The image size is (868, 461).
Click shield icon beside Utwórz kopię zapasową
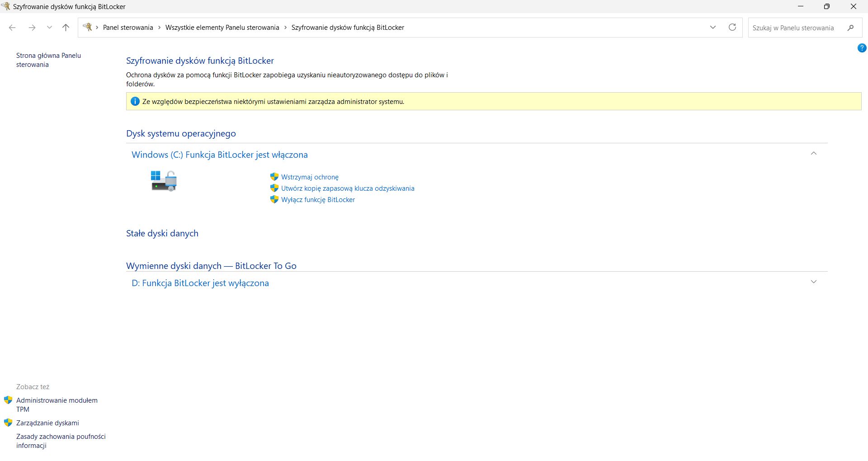click(274, 188)
